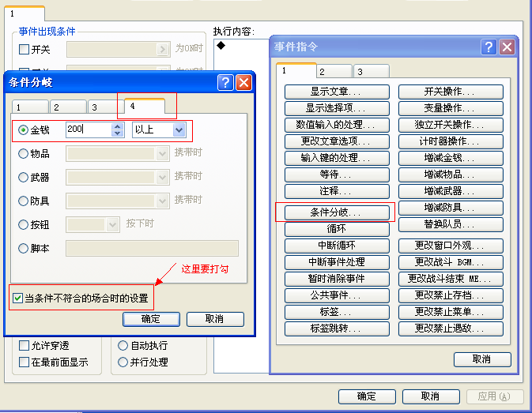Select event page tab 1
Viewport: 532px width, 413px height.
[x=25, y=13]
